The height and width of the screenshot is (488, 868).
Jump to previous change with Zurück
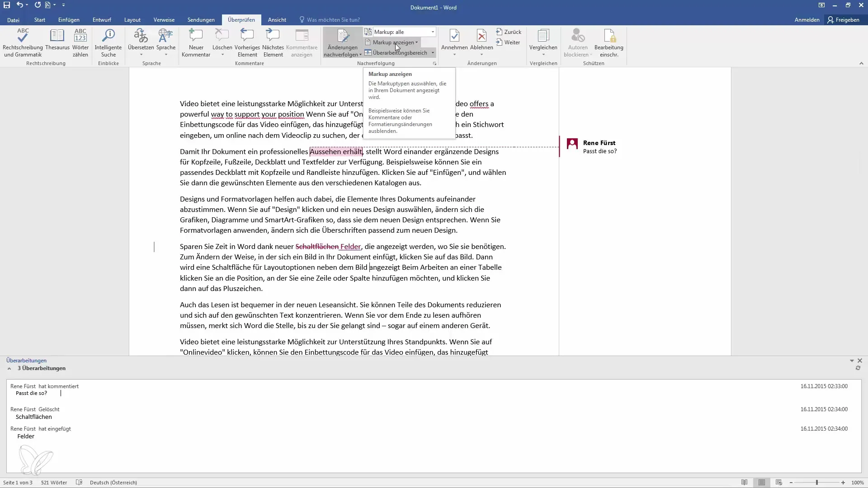(x=509, y=32)
